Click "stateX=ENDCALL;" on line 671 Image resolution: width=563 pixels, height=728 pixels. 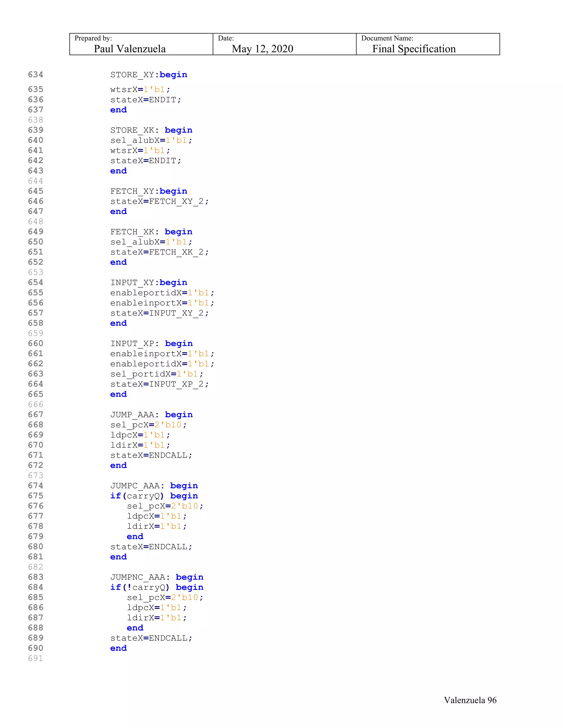pos(151,455)
